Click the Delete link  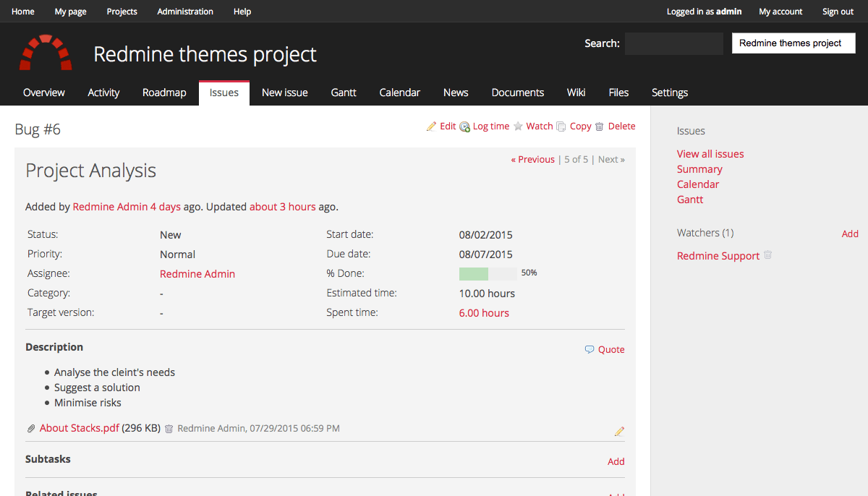point(622,127)
